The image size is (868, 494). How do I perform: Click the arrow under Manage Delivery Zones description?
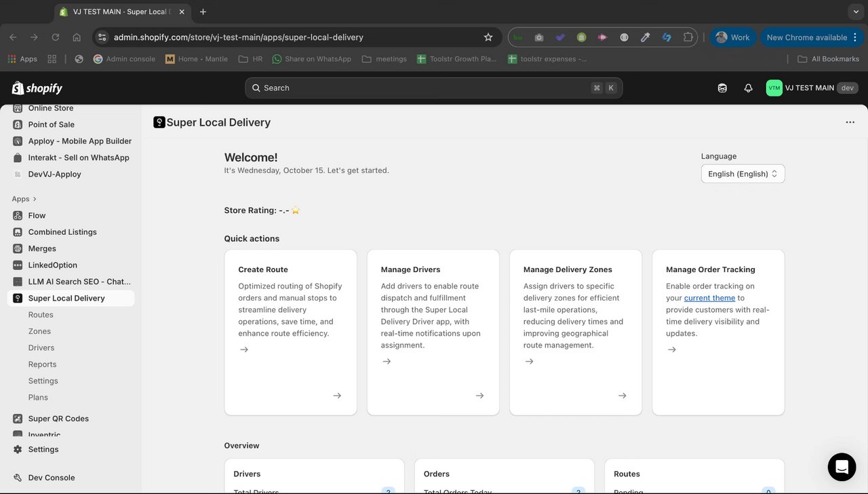529,362
